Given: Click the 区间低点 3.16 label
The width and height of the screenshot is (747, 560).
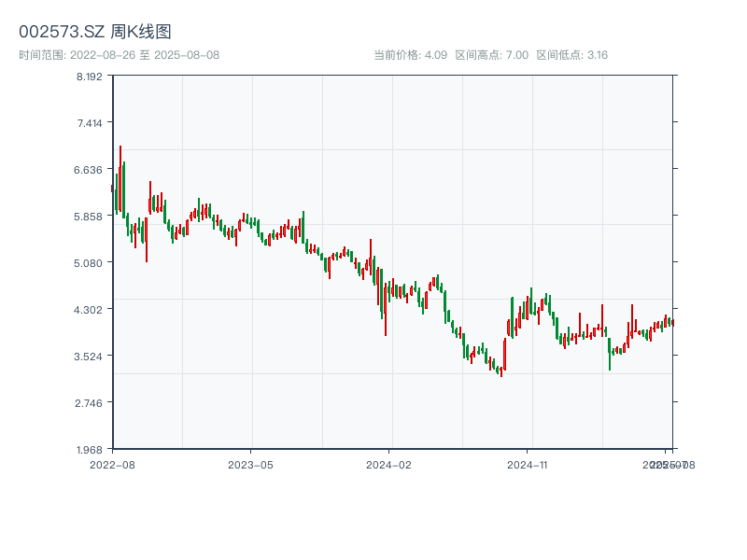Looking at the screenshot, I should coord(571,55).
